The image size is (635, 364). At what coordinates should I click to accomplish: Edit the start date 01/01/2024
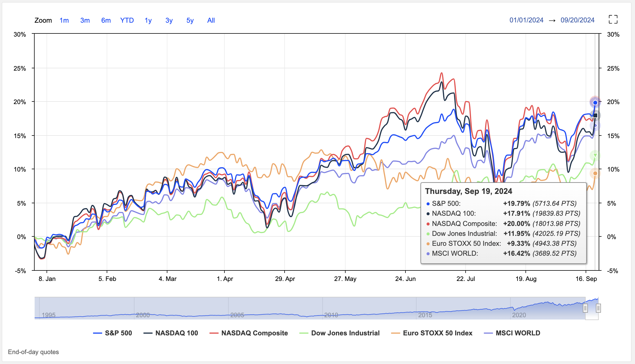click(x=526, y=20)
